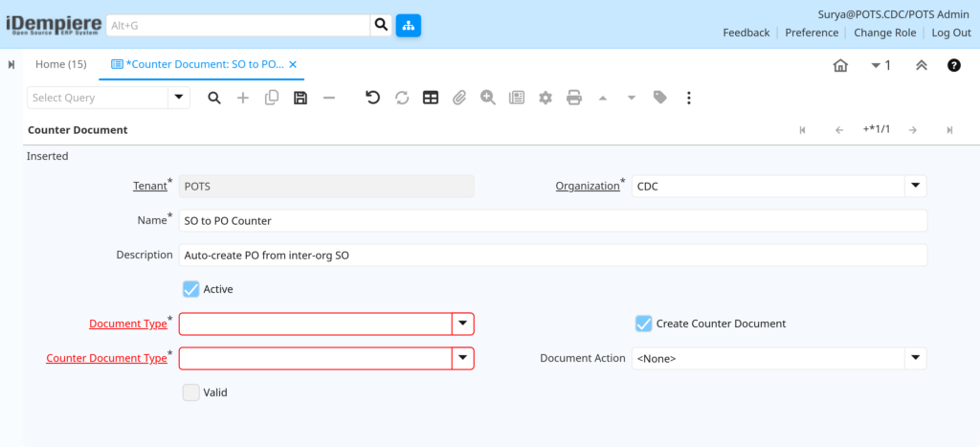Click the detail record down triangle

point(632,99)
